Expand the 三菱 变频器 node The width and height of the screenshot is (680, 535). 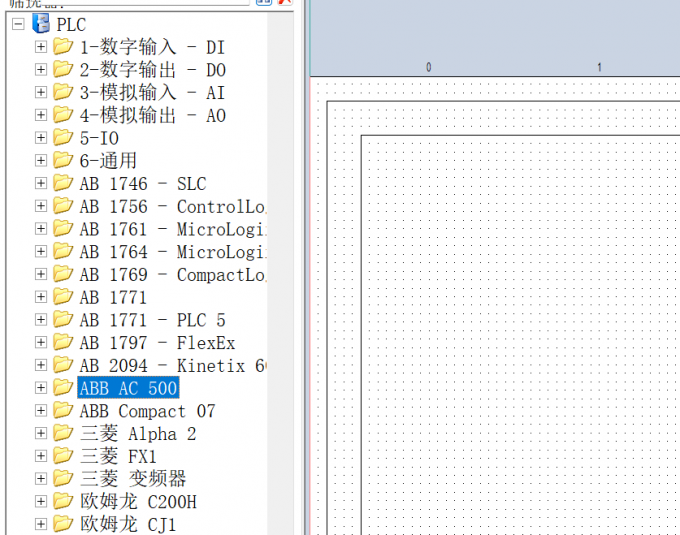pyautogui.click(x=41, y=479)
